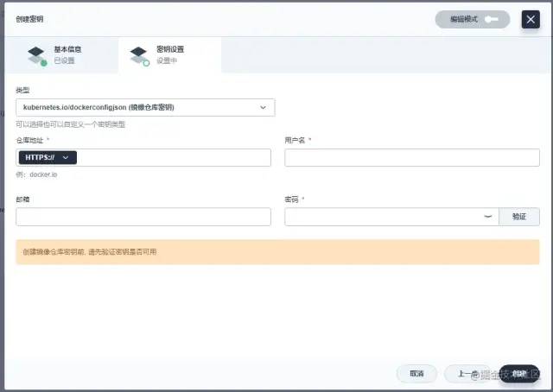Show password using the eye icon

488,217
